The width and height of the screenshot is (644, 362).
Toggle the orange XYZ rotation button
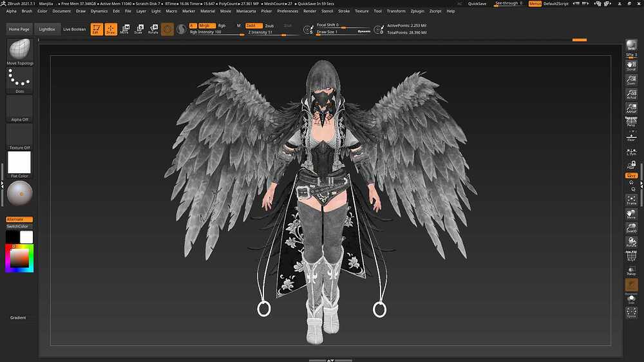pos(631,175)
